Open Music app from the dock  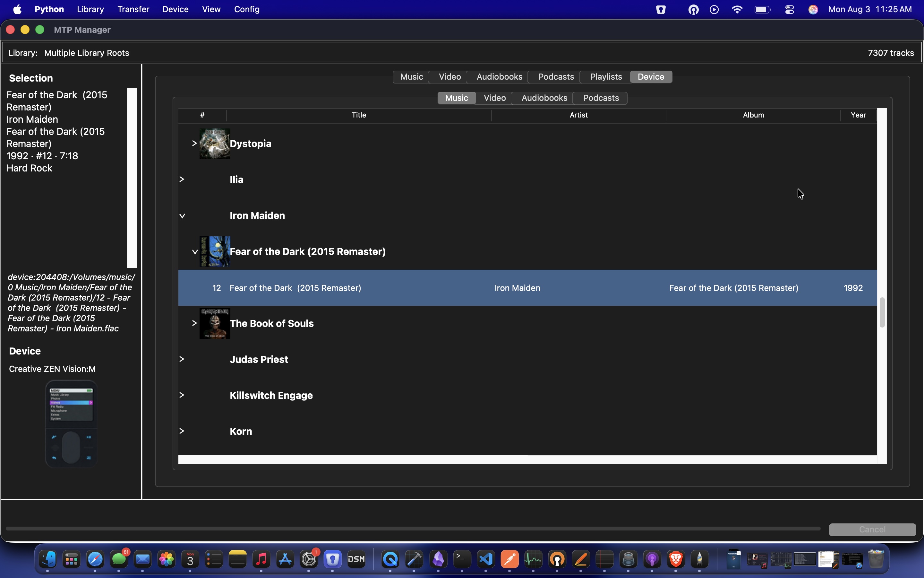click(261, 560)
